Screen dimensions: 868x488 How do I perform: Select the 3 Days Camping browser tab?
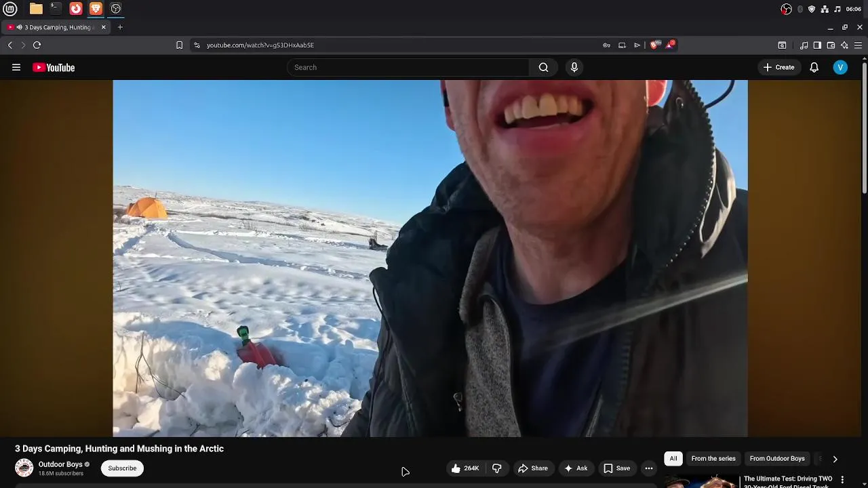(x=57, y=27)
